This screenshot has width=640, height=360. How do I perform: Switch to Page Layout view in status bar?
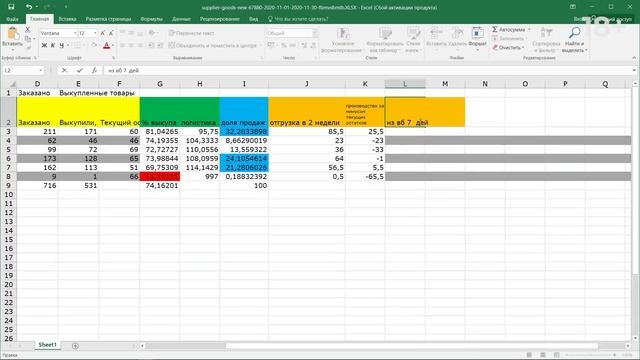click(542, 355)
